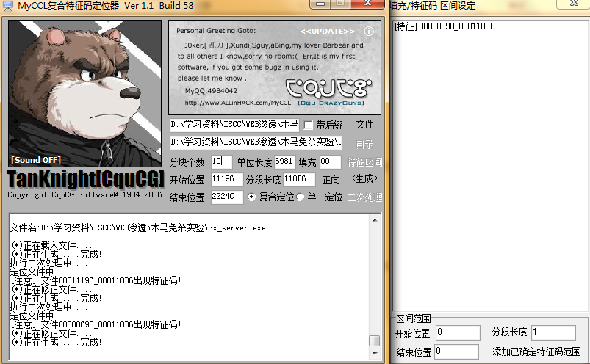Click log line 文件名 Sx_server.exe

click(x=137, y=227)
